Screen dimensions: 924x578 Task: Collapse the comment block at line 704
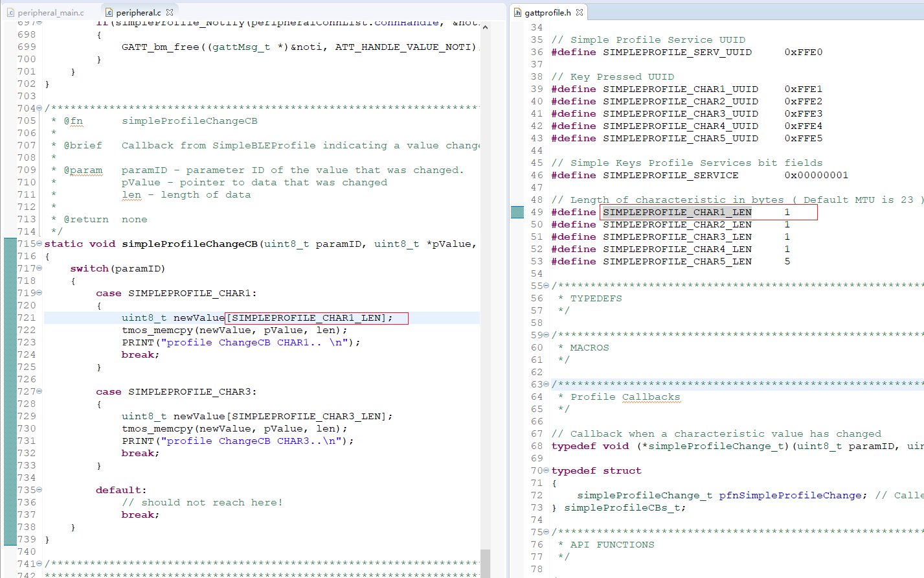(x=39, y=108)
